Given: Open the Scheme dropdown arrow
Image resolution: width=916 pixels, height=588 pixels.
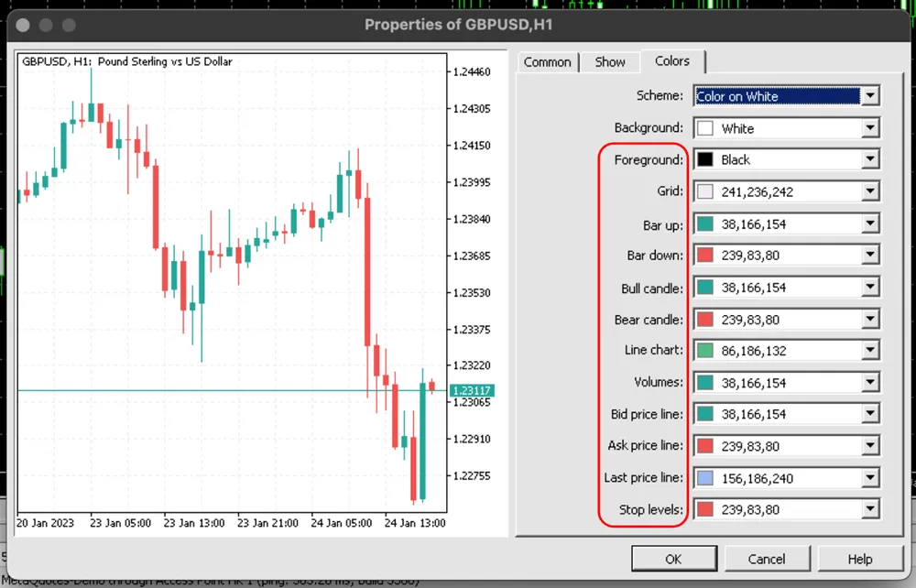Looking at the screenshot, I should 870,96.
